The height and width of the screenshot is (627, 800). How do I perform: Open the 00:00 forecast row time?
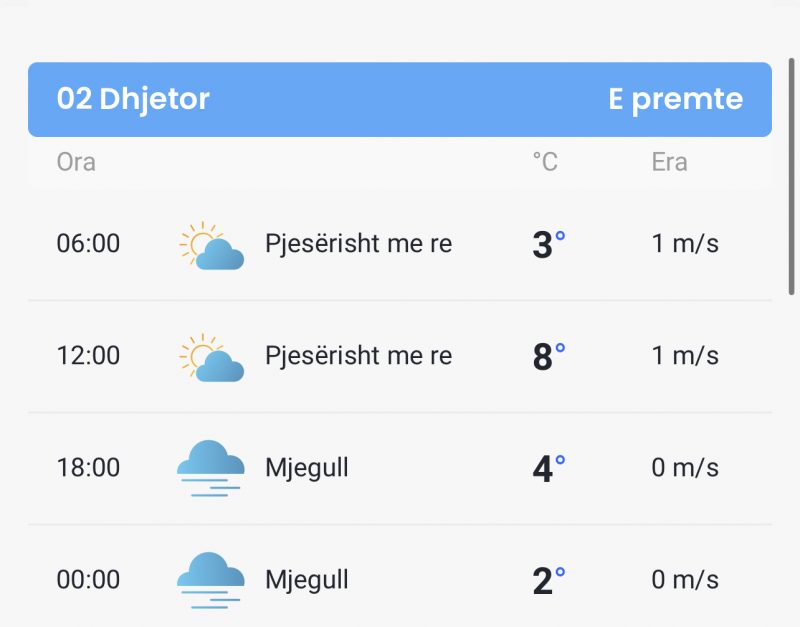88,580
